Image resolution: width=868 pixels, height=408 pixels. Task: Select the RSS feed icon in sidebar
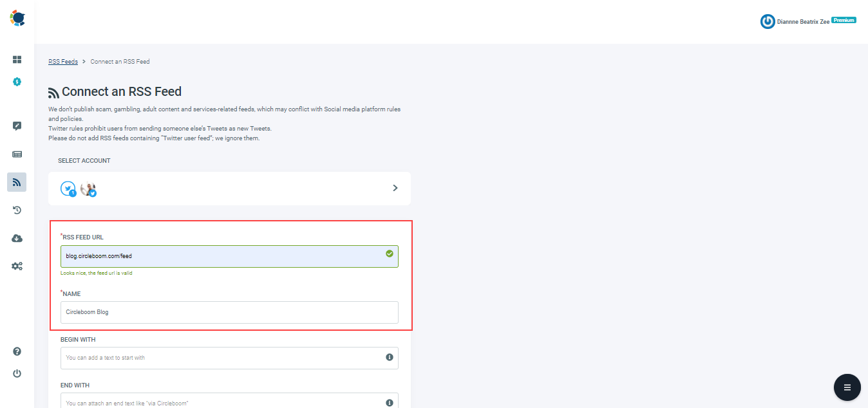point(17,182)
